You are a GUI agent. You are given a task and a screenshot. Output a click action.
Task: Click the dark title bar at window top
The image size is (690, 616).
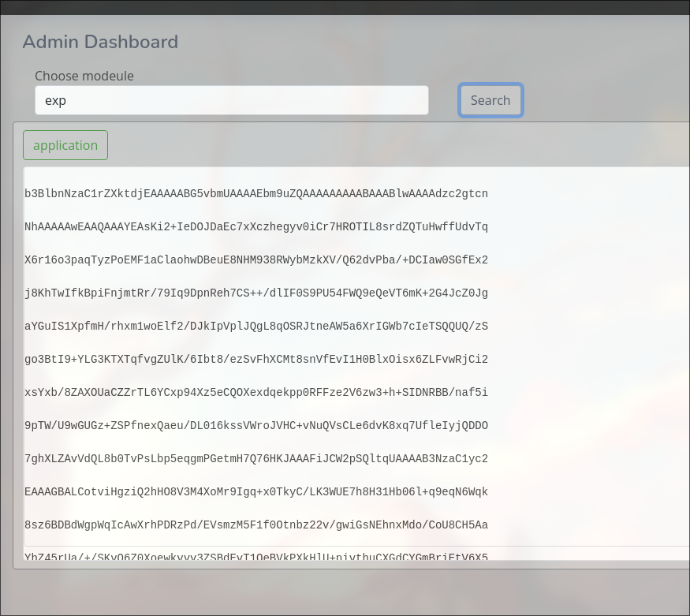(x=345, y=6)
